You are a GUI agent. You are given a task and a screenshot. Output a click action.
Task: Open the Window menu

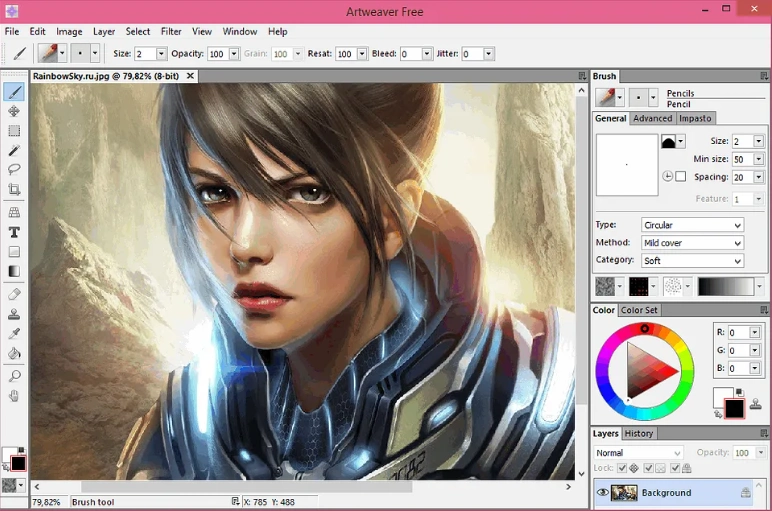[x=240, y=32]
